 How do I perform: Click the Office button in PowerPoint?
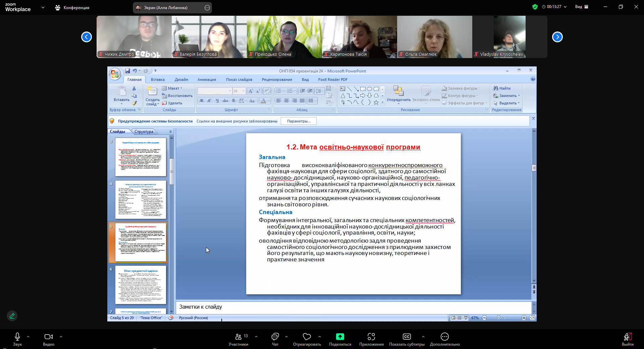click(115, 74)
